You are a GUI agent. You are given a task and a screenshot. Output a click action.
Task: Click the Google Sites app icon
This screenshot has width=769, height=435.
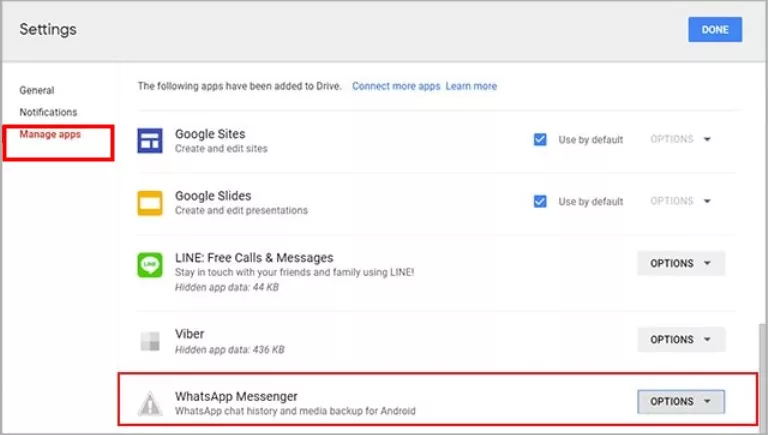pyautogui.click(x=150, y=141)
